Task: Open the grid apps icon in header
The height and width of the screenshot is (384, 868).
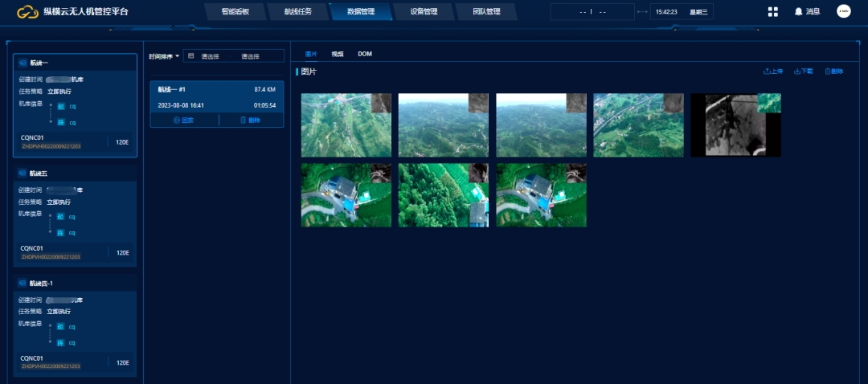Action: 772,12
